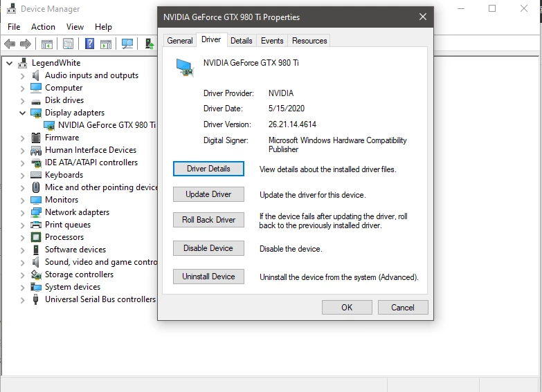Open the Help menu

click(103, 27)
